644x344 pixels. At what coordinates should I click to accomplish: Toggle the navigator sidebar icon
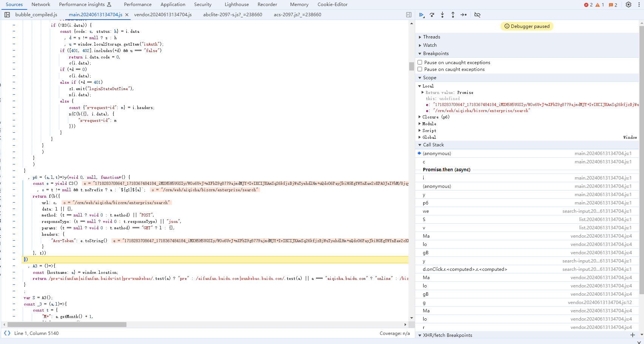click(7, 15)
